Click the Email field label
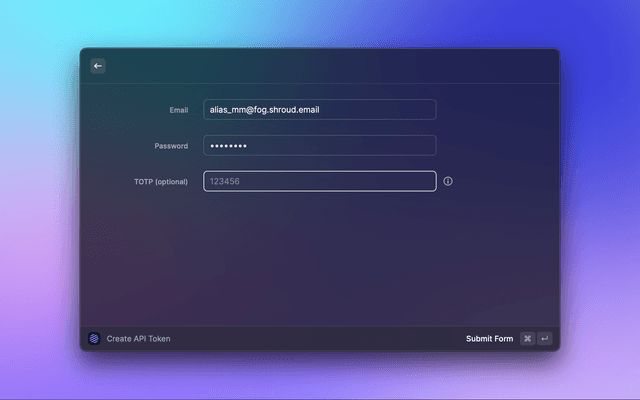This screenshot has width=640, height=400. 179,110
